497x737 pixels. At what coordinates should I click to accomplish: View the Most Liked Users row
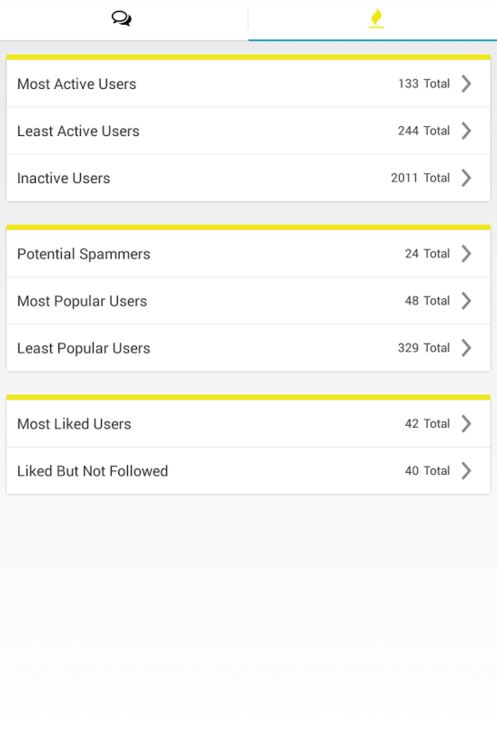pos(248,423)
